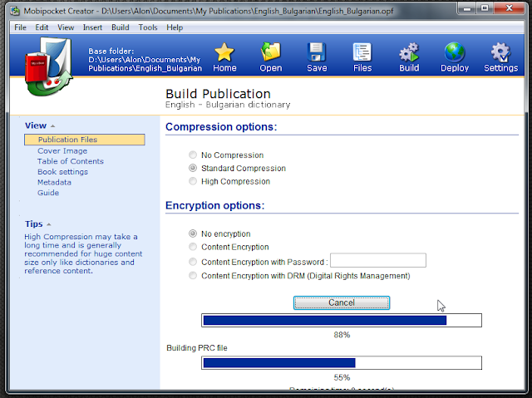Click the 'English - Bulgarian dictionary' subtitle

(228, 105)
